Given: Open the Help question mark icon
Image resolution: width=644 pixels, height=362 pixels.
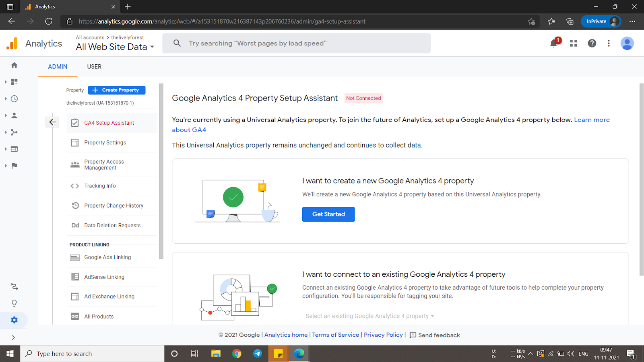Looking at the screenshot, I should coord(592,43).
